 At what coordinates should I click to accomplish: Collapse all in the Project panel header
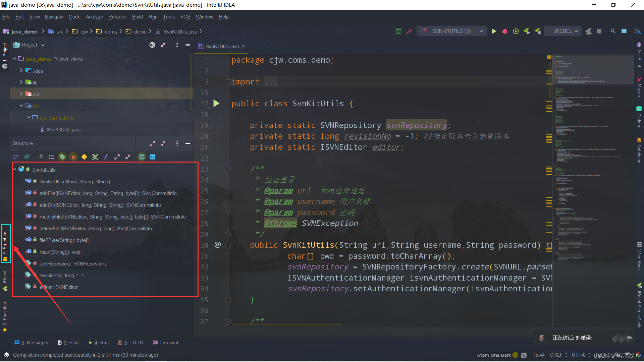click(163, 45)
